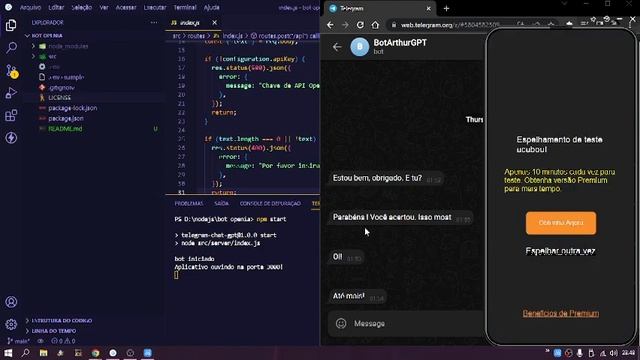
Task: Go back in the browser
Action: point(330,25)
